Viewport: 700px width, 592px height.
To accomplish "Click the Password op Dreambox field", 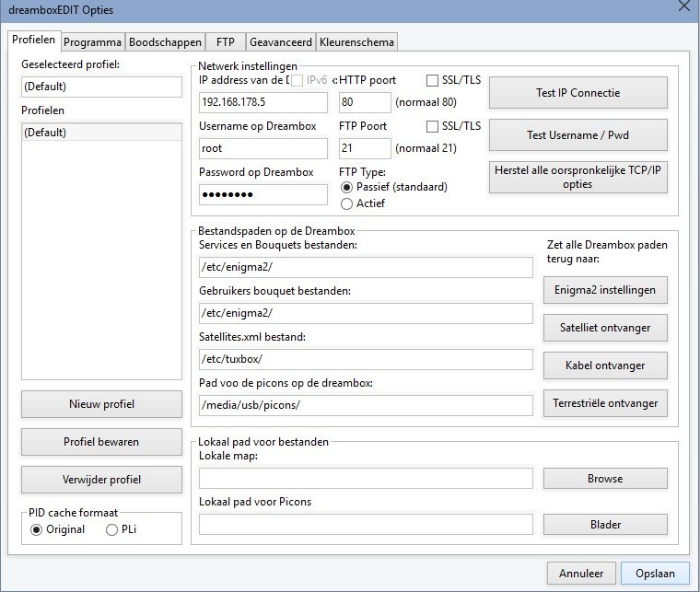I will pos(262,194).
